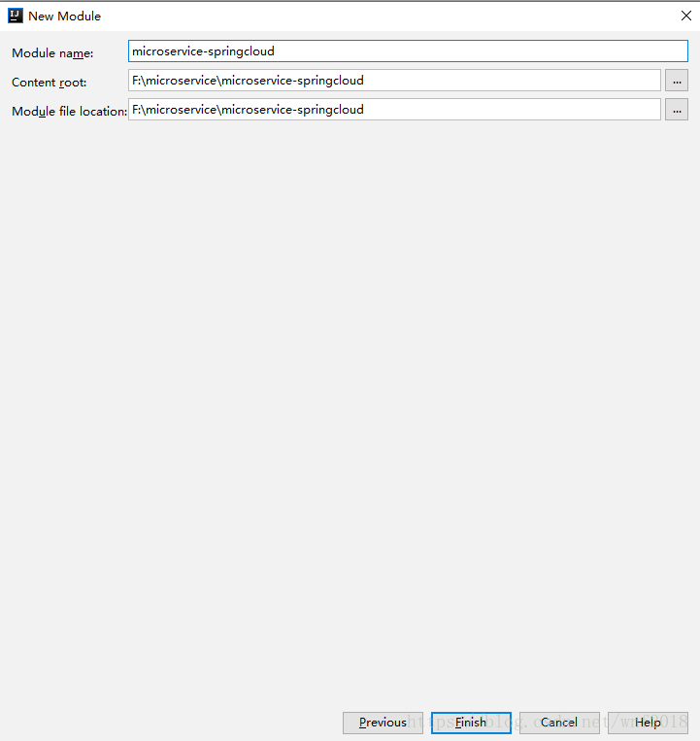This screenshot has width=700, height=741.
Task: Click the "Module file location:" label
Action: tap(69, 112)
